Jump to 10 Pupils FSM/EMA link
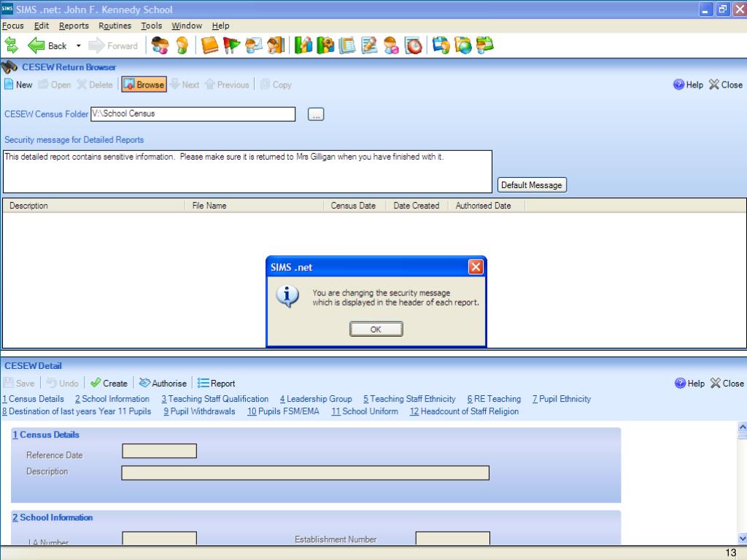The width and height of the screenshot is (747, 560). (283, 411)
